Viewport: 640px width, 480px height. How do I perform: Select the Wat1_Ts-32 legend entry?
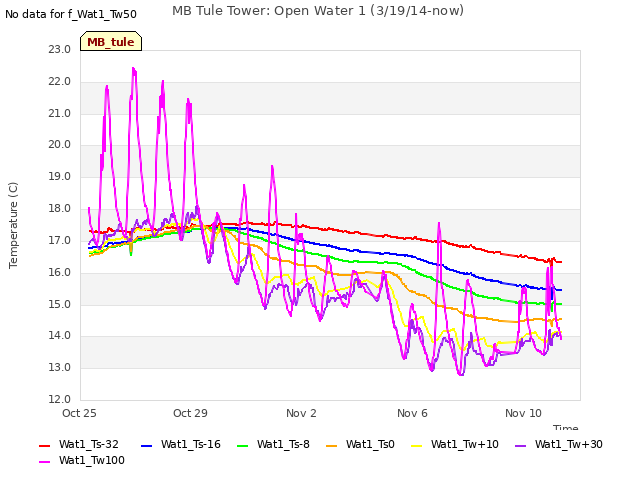79,444
